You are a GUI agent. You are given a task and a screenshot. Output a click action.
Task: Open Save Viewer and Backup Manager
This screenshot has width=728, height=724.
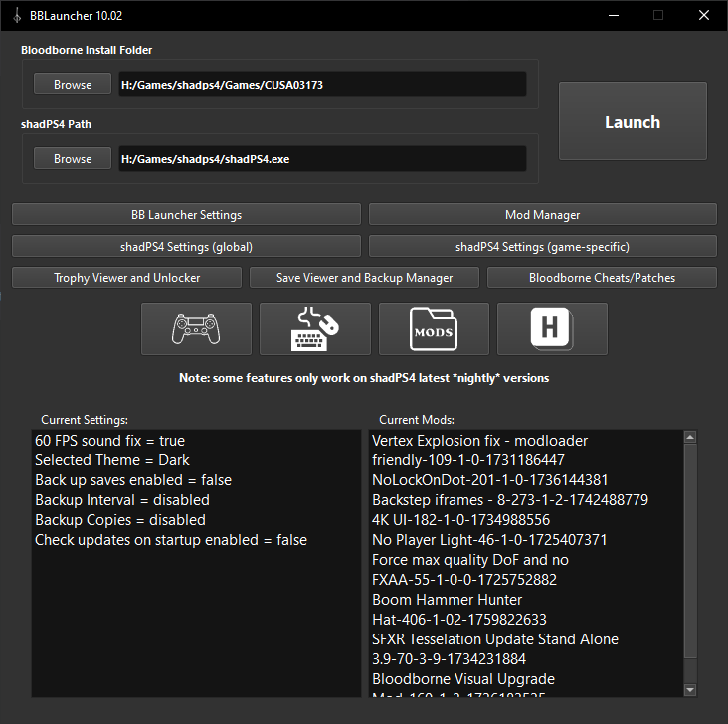click(x=364, y=277)
